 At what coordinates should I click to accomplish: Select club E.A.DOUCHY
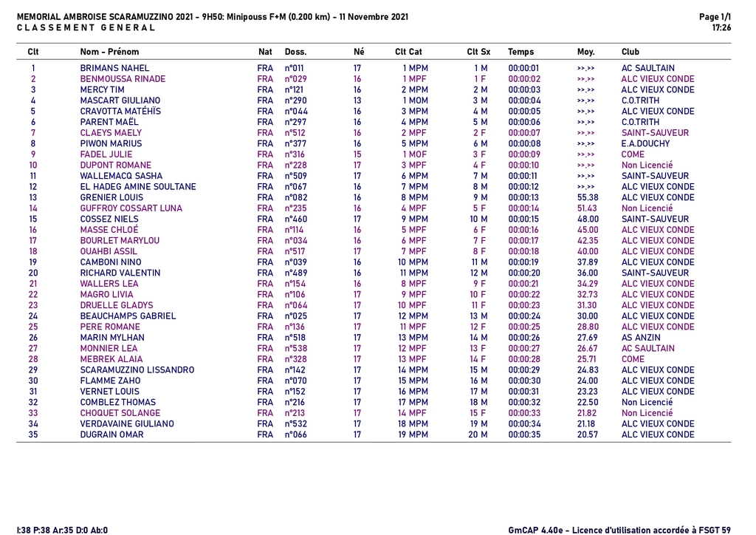tap(645, 143)
